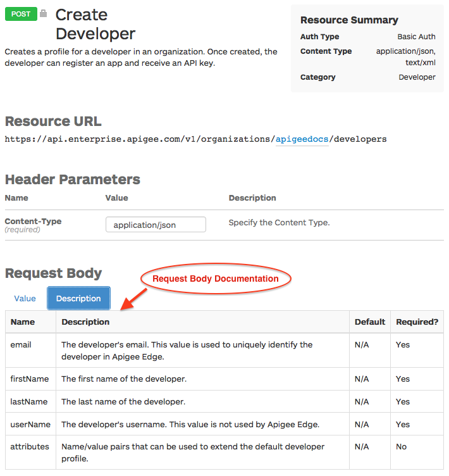Click the green POST method badge
Image resolution: width=449 pixels, height=476 pixels.
[21, 13]
